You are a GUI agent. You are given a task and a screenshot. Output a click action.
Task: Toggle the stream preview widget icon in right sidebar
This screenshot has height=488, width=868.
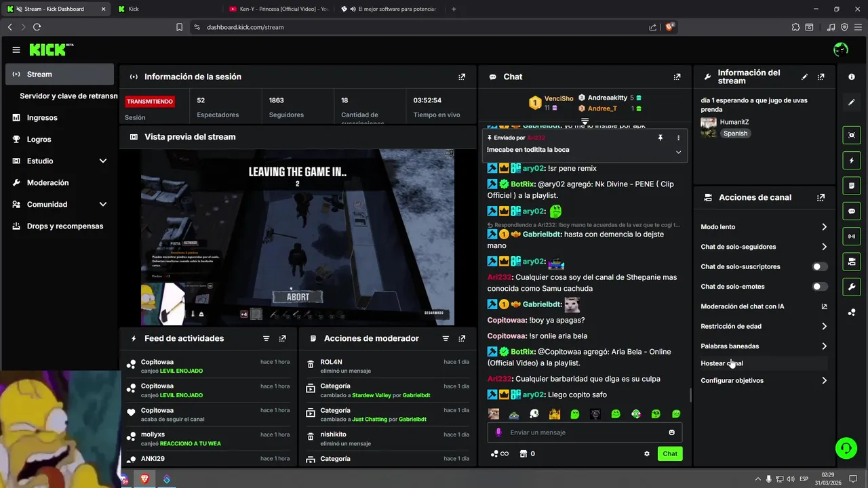(852, 136)
